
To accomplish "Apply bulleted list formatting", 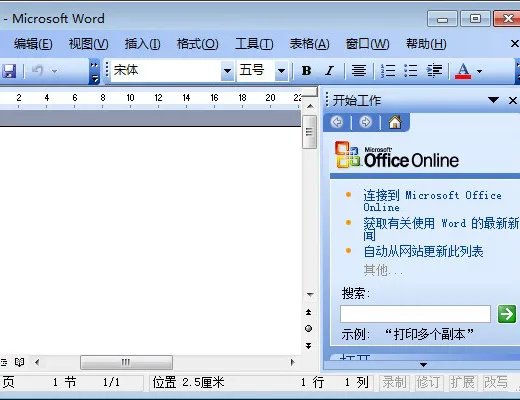I will [x=411, y=71].
